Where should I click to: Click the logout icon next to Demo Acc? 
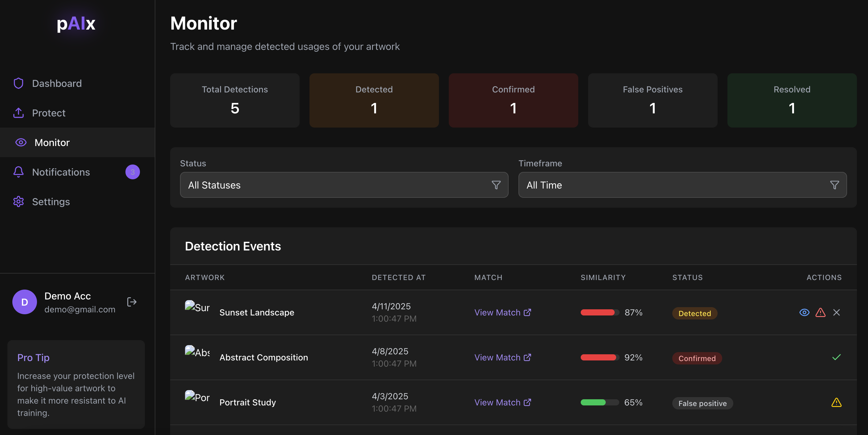132,302
